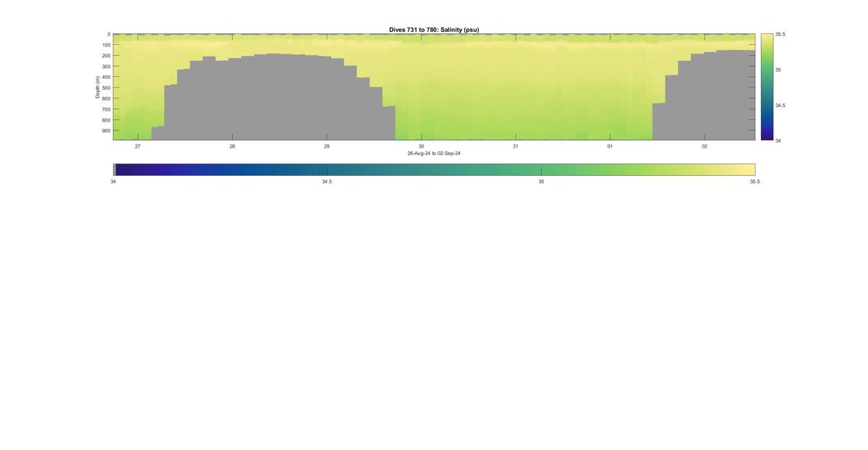The image size is (868, 450).
Task: Click the depth tick label '900'
Action: [106, 131]
